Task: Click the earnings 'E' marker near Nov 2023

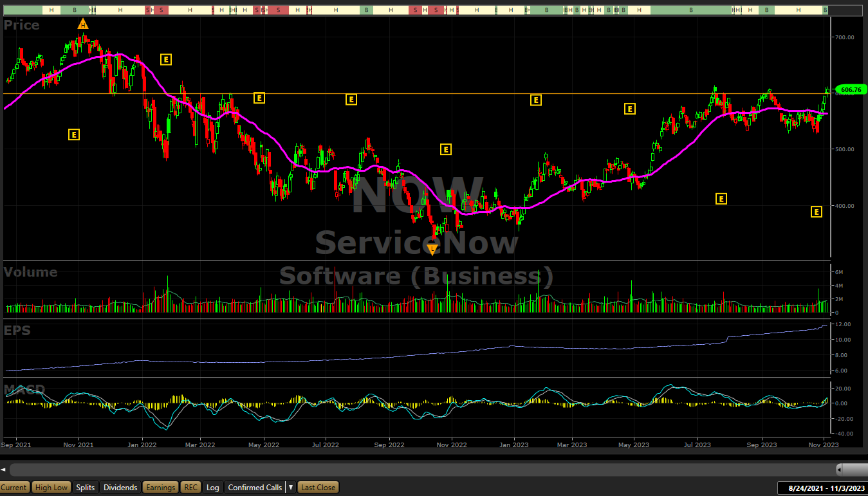Action: click(x=816, y=212)
